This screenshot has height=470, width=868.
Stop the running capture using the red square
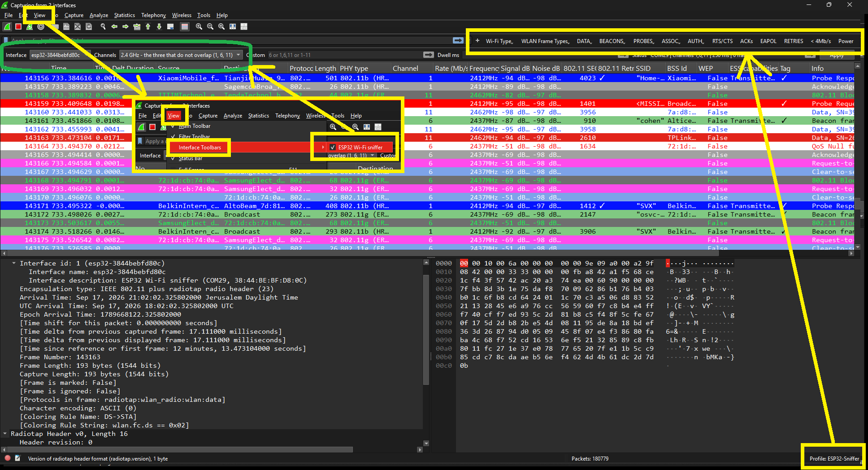[x=18, y=27]
